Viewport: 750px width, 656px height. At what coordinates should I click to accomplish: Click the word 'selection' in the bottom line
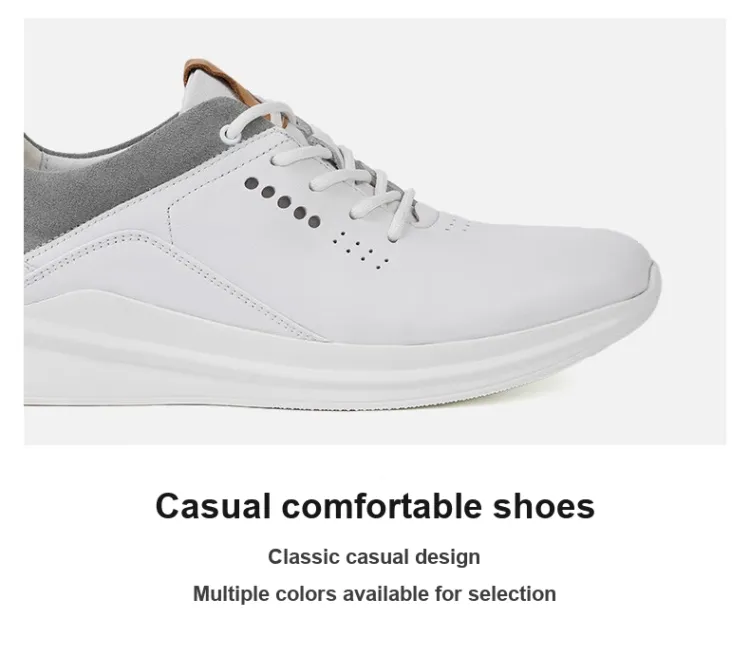tap(512, 594)
